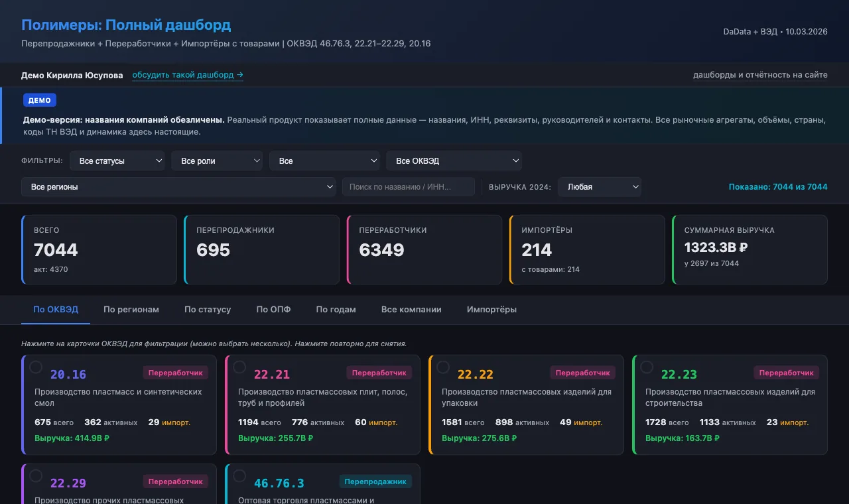Screen dimensions: 849x504
Task: Click the 'Выручка: 163.7B ₽' value
Action: [x=683, y=438]
